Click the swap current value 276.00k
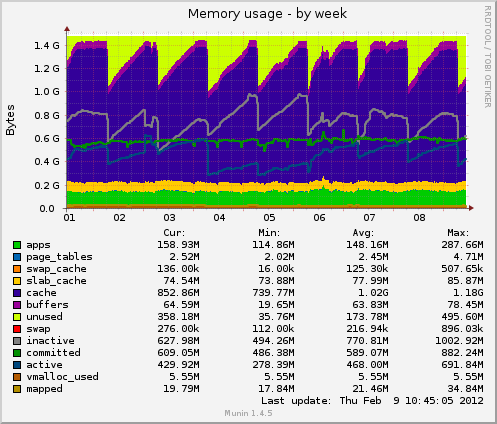The height and width of the screenshot is (424, 497). coord(178,329)
